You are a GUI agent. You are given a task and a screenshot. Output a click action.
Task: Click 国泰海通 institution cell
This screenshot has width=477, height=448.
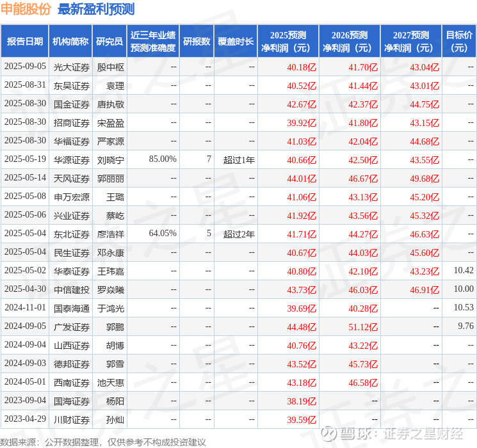(x=72, y=308)
